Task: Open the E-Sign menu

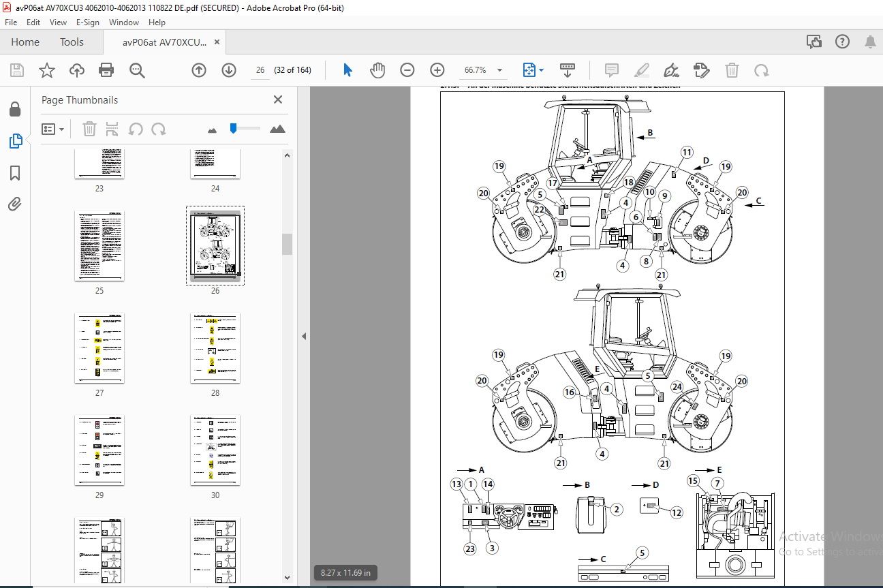Action: point(88,22)
